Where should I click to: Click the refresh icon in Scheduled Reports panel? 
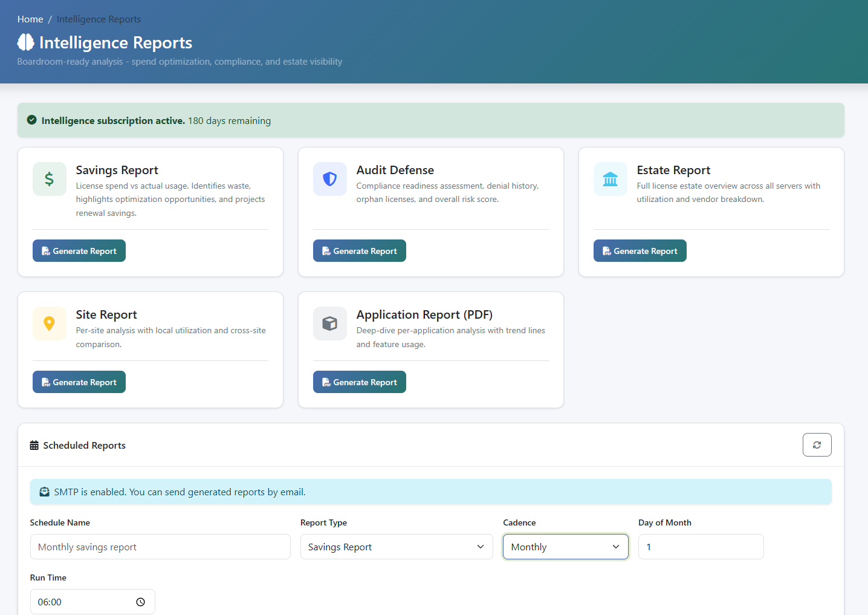pos(817,444)
